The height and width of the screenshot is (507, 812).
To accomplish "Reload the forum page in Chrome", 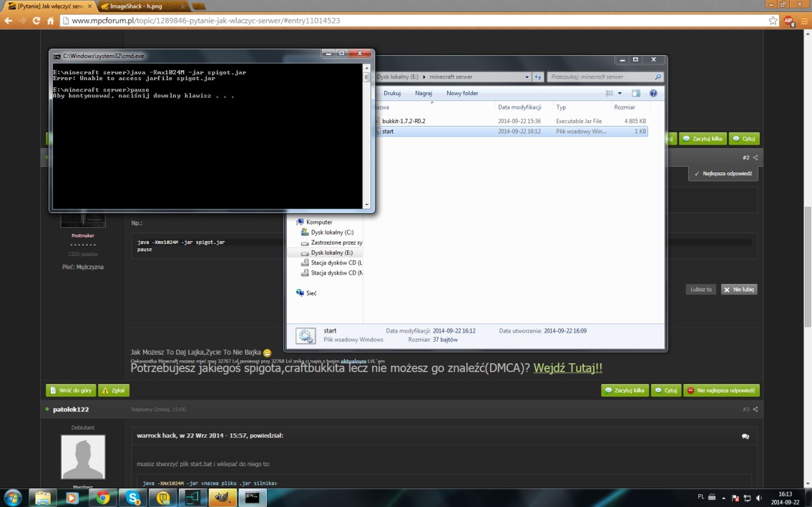I will coord(36,21).
